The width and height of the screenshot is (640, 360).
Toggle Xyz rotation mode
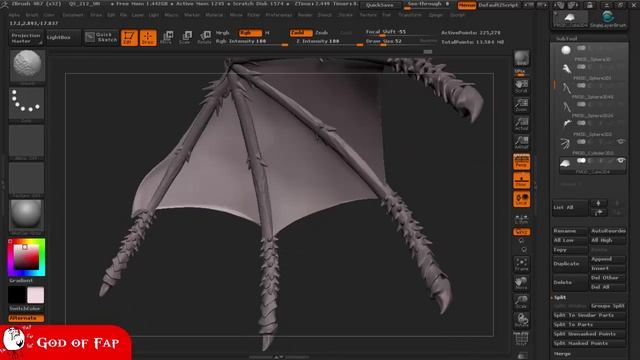[x=521, y=232]
